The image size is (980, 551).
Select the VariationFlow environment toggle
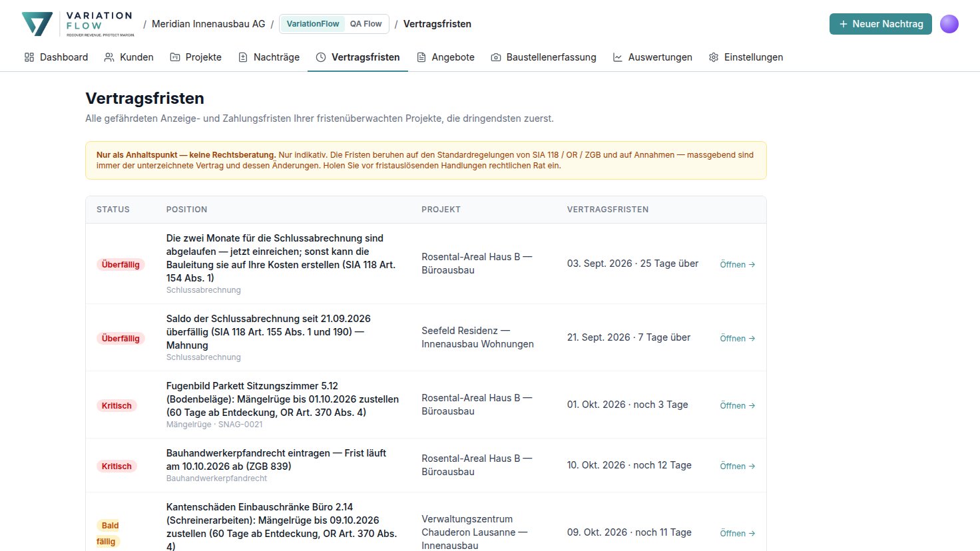tap(313, 24)
